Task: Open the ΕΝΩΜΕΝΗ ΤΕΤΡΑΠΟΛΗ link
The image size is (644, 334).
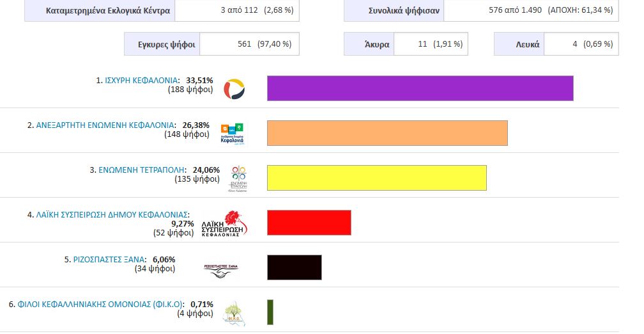Action: [142, 170]
